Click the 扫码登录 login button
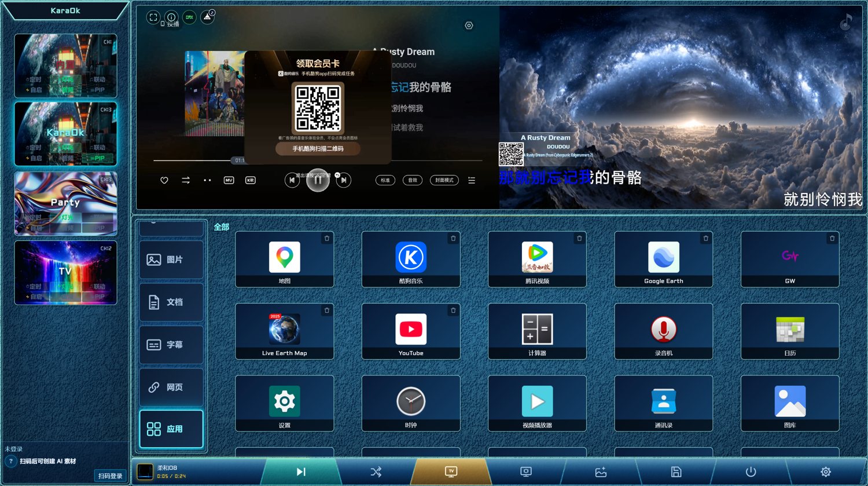 [x=110, y=476]
